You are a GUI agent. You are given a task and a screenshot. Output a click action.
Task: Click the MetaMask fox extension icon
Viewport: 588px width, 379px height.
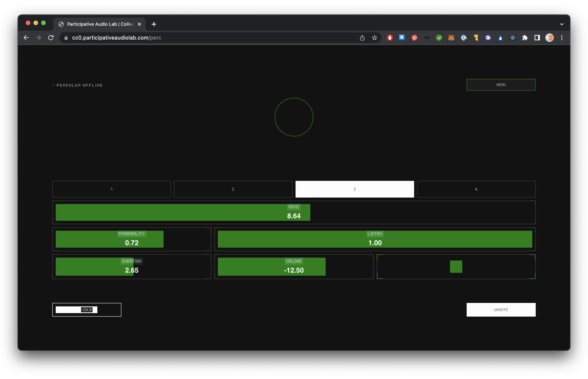(451, 38)
